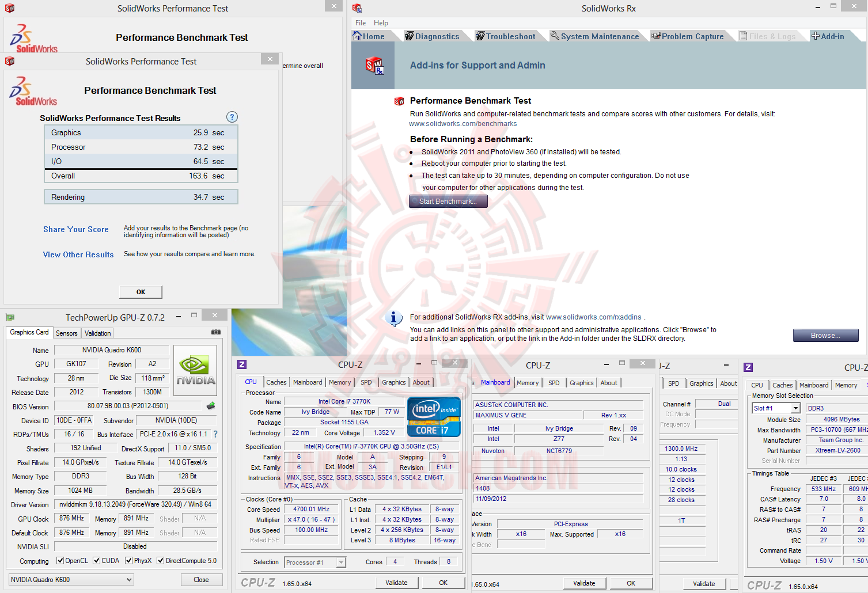Click the Core Speed field showing 4700.01 MHz
The height and width of the screenshot is (593, 868).
click(x=311, y=510)
